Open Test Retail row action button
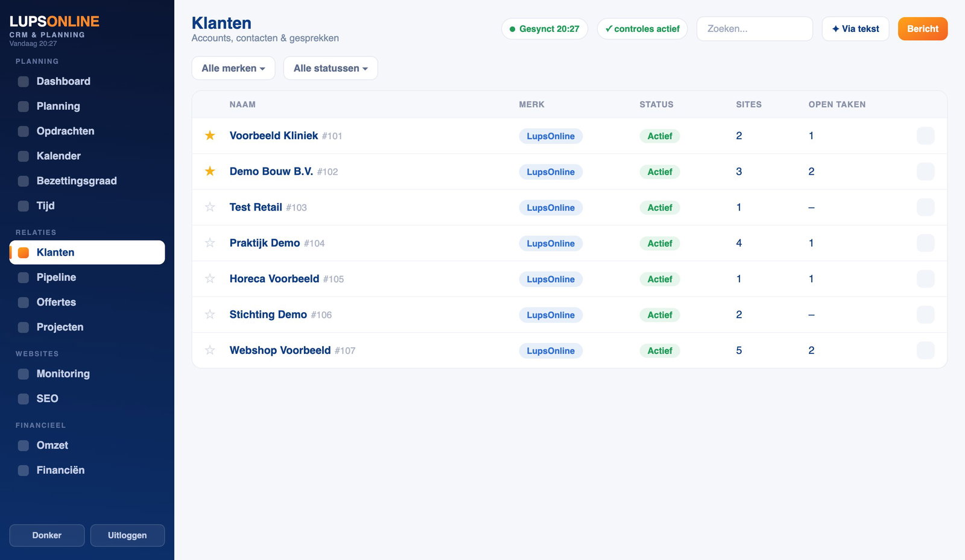Viewport: 965px width, 560px height. pos(926,207)
